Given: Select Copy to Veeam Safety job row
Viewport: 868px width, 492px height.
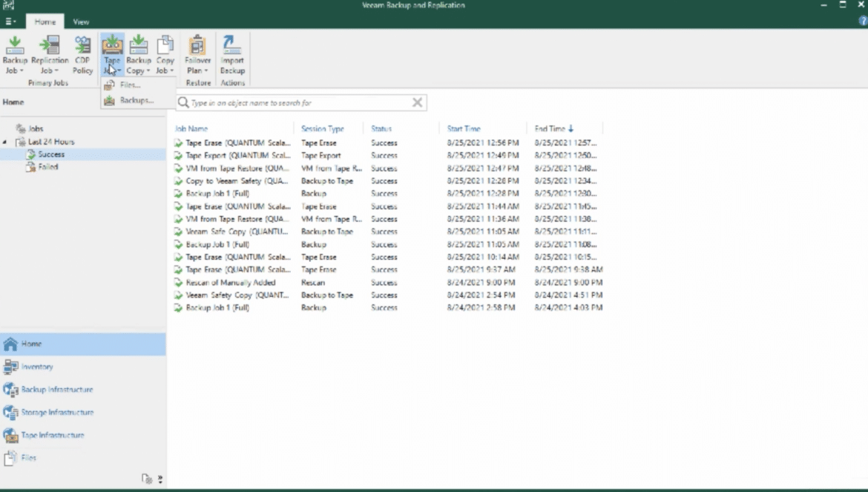Looking at the screenshot, I should point(388,181).
